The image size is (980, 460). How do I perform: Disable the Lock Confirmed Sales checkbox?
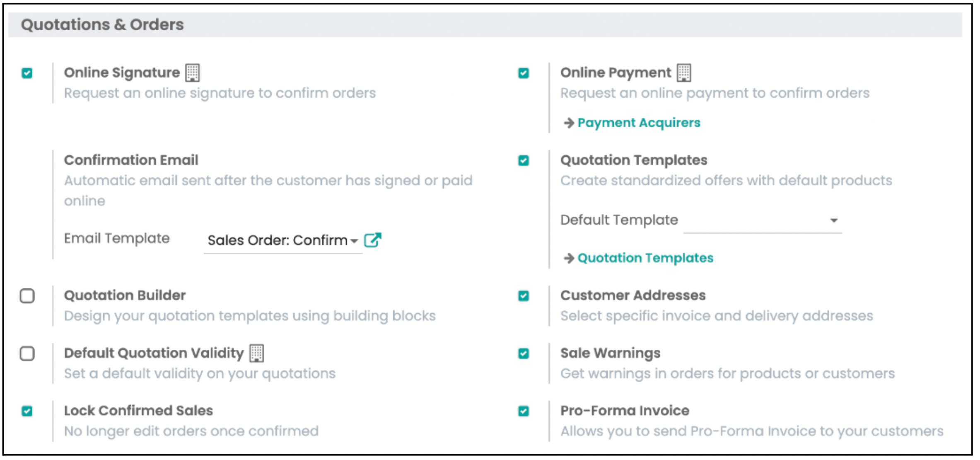pyautogui.click(x=27, y=411)
